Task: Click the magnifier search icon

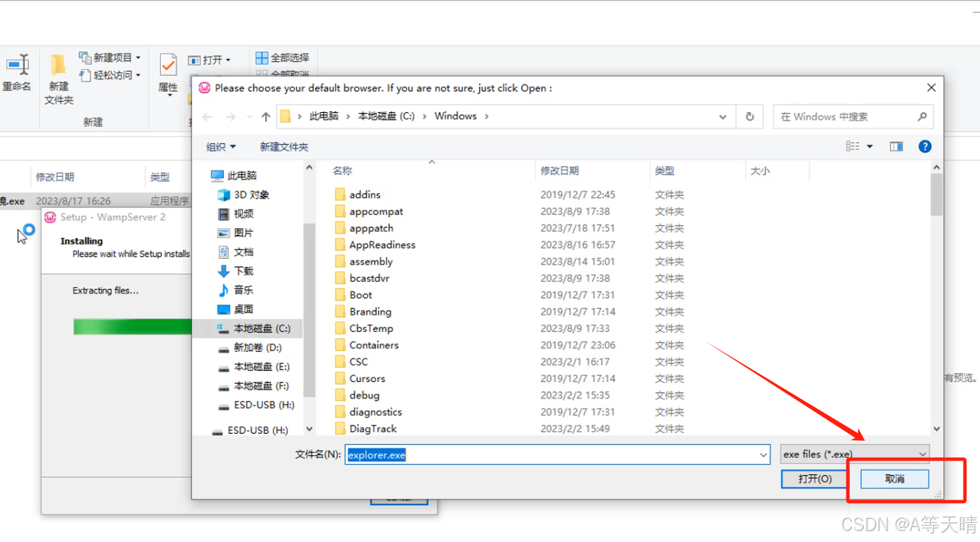Action: tap(922, 116)
